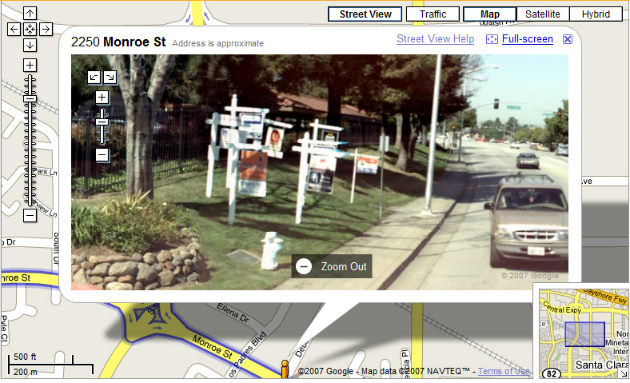Pan the map up with the arrow
630x383 pixels.
(x=30, y=13)
